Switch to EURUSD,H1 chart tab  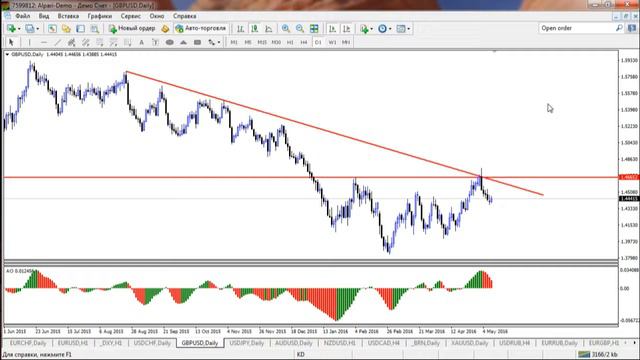[x=73, y=343]
